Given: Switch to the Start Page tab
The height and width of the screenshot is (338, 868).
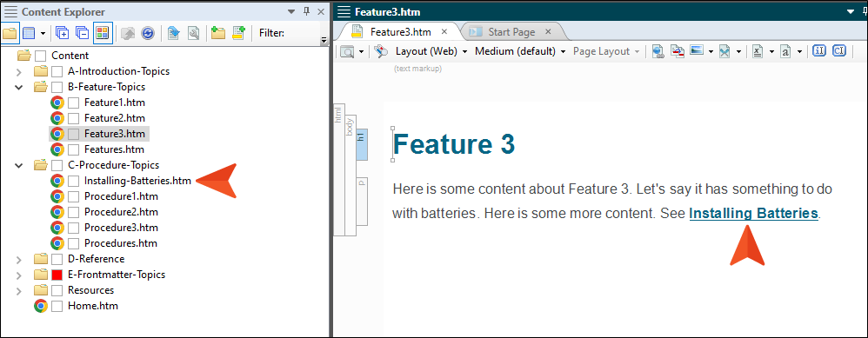Looking at the screenshot, I should click(x=511, y=32).
